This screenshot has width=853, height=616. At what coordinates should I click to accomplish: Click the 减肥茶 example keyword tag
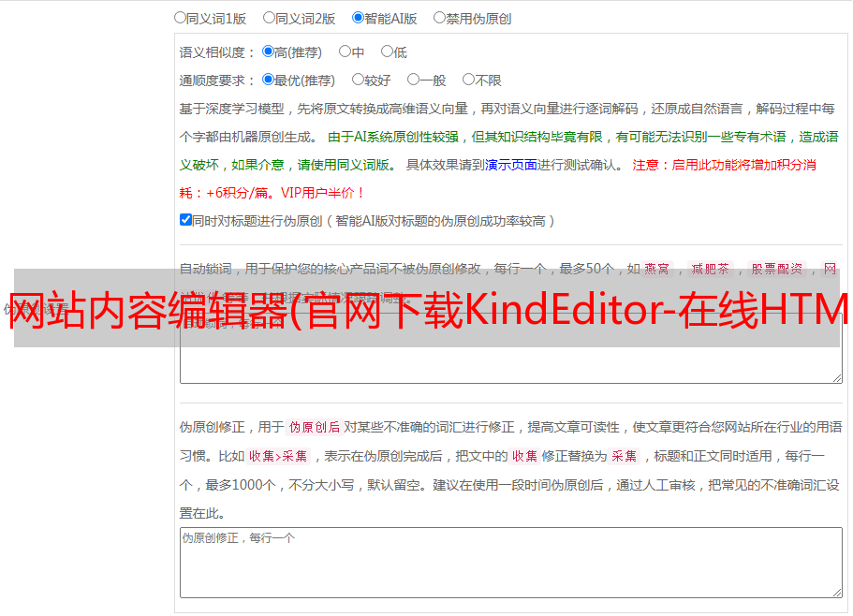tap(710, 269)
